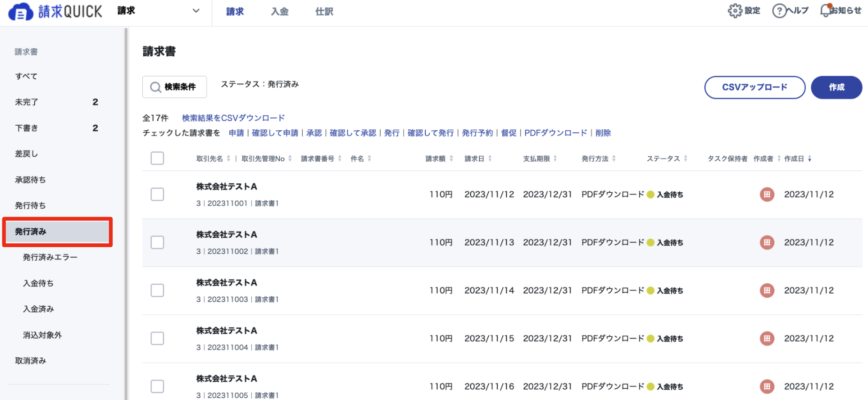
Task: Check the invoice 202311003 row checkbox
Action: pyautogui.click(x=157, y=290)
